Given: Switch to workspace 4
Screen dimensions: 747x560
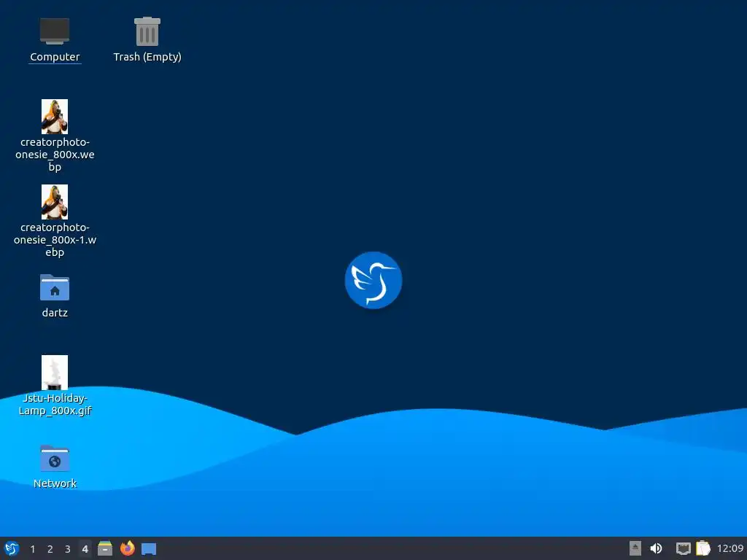Looking at the screenshot, I should pos(85,549).
